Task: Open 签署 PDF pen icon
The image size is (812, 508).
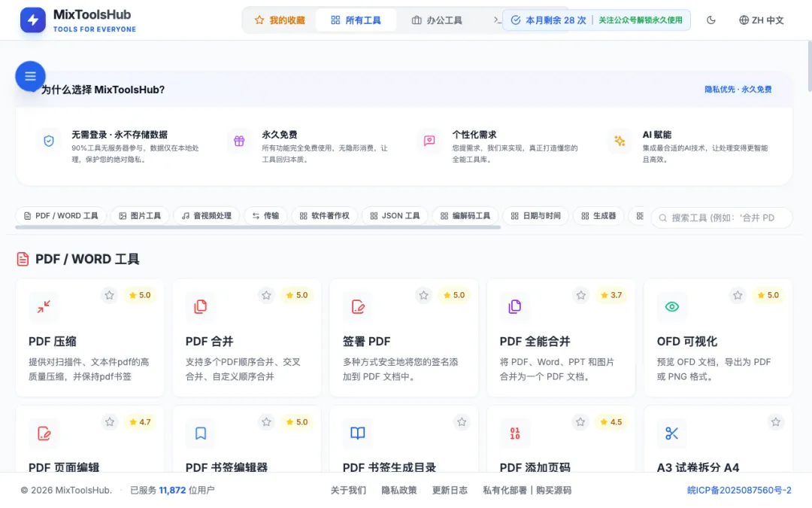Action: tap(358, 306)
